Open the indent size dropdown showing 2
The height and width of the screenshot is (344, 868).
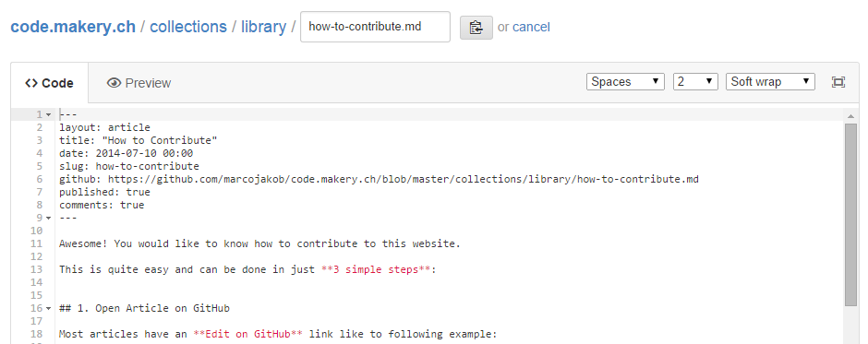[695, 82]
